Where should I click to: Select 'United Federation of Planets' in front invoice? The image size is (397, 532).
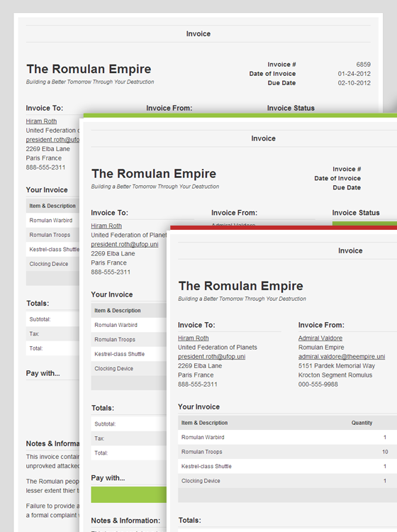pyautogui.click(x=218, y=348)
